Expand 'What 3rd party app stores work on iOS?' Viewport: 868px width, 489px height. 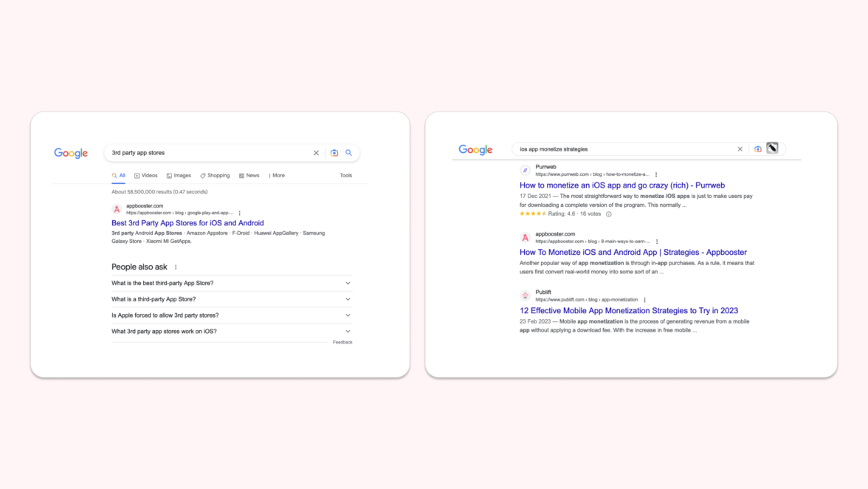point(232,331)
